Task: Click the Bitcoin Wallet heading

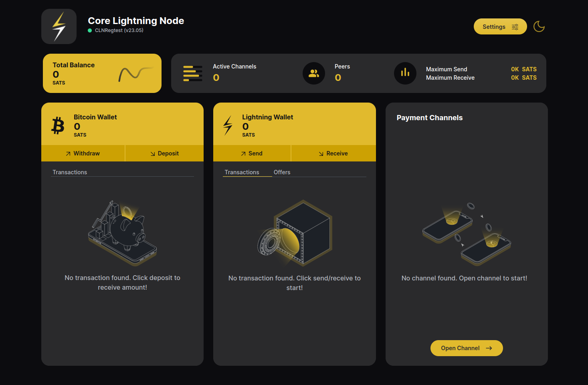Action: coord(95,117)
